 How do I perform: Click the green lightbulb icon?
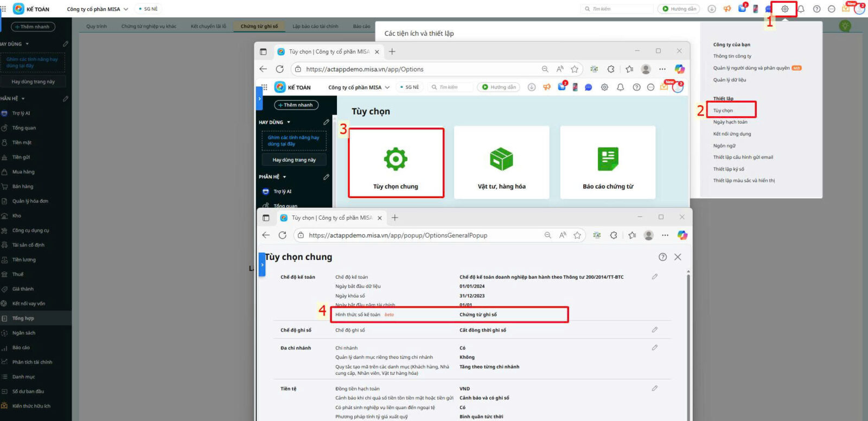click(845, 25)
